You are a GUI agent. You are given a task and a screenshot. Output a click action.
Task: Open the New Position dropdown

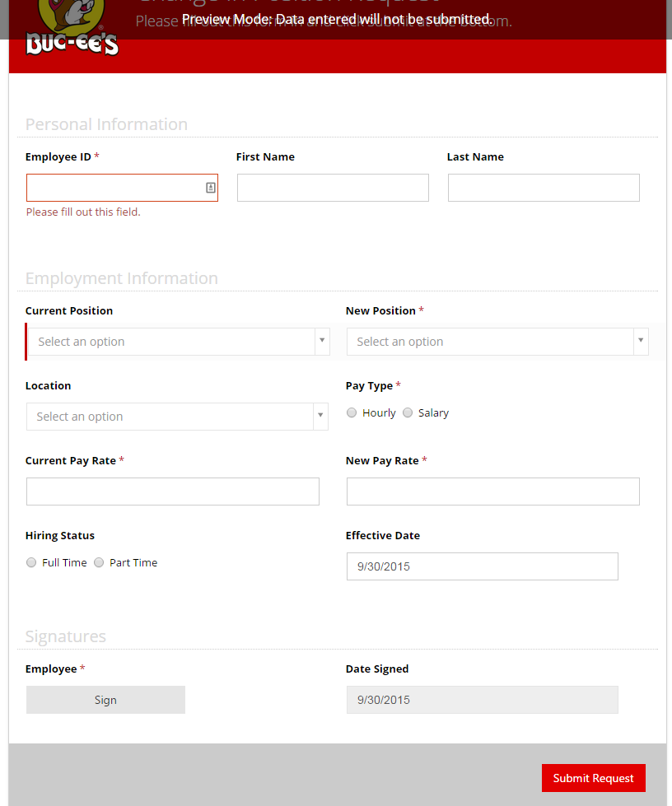point(497,342)
